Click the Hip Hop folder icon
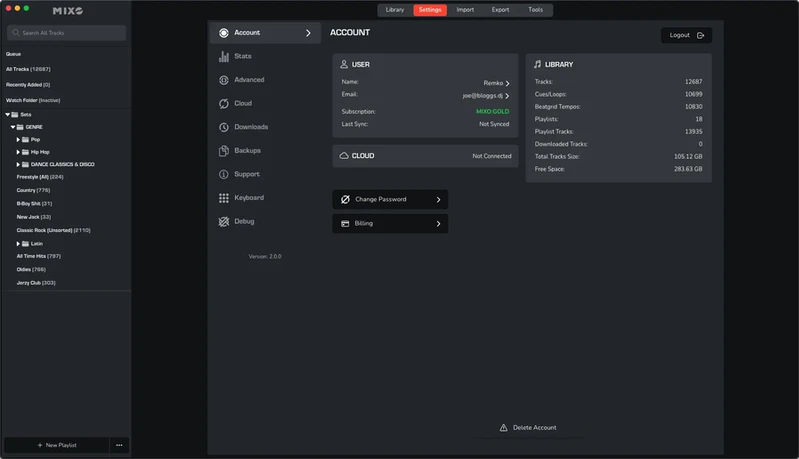Viewport: 799px width, 459px height. [x=25, y=152]
